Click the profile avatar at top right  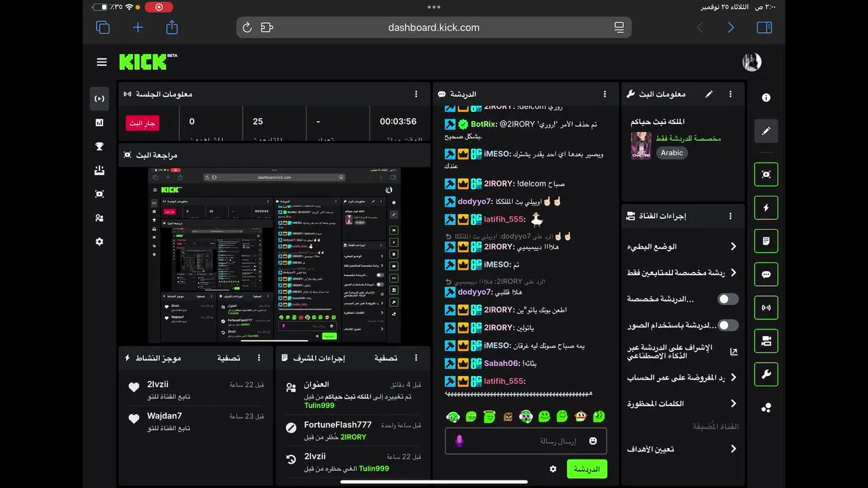[x=752, y=62]
